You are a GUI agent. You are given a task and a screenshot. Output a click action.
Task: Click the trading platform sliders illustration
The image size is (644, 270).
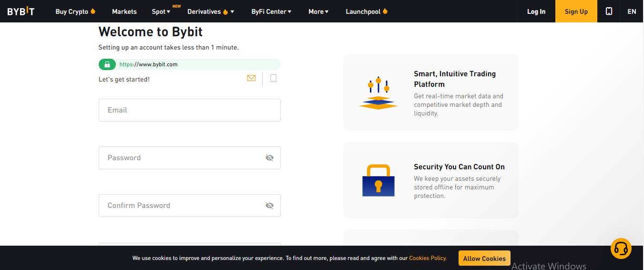point(378,93)
